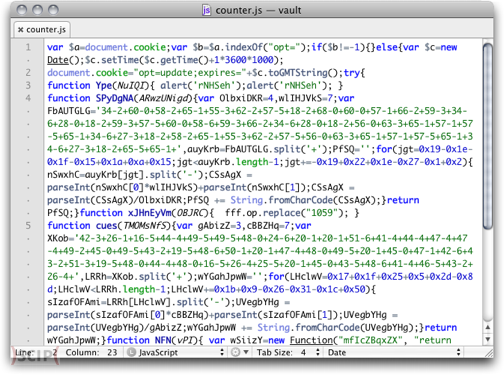Click 'OlbxiDKR=4' in the code

[246, 98]
